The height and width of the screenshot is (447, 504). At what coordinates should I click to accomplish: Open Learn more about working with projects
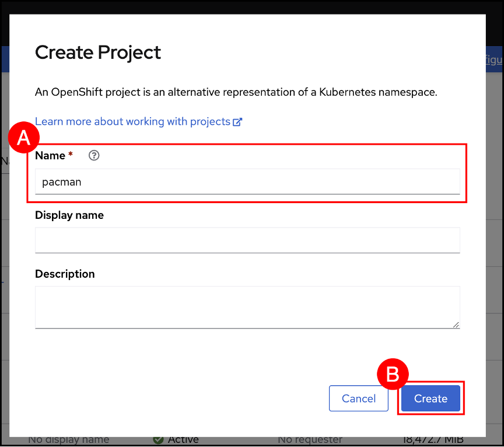(132, 121)
